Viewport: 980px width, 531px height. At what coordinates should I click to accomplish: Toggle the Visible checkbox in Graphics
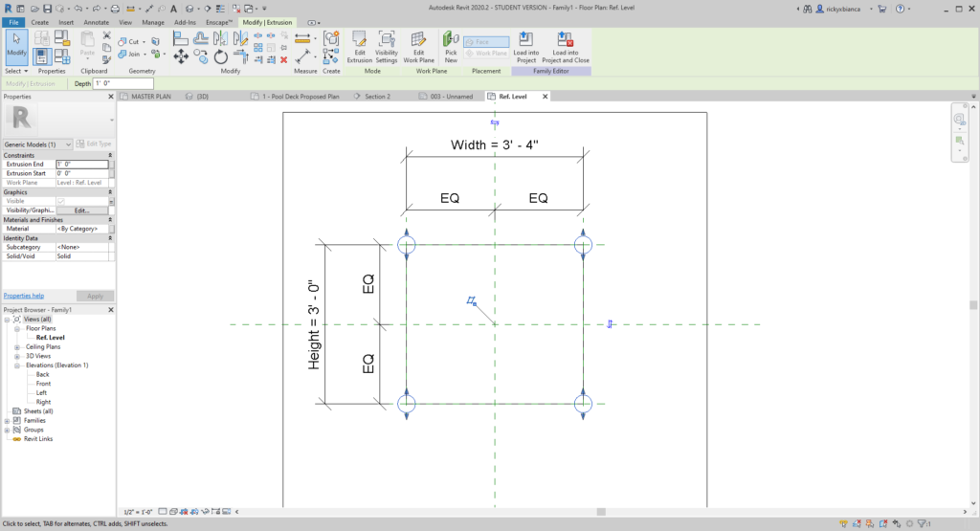[x=60, y=201]
